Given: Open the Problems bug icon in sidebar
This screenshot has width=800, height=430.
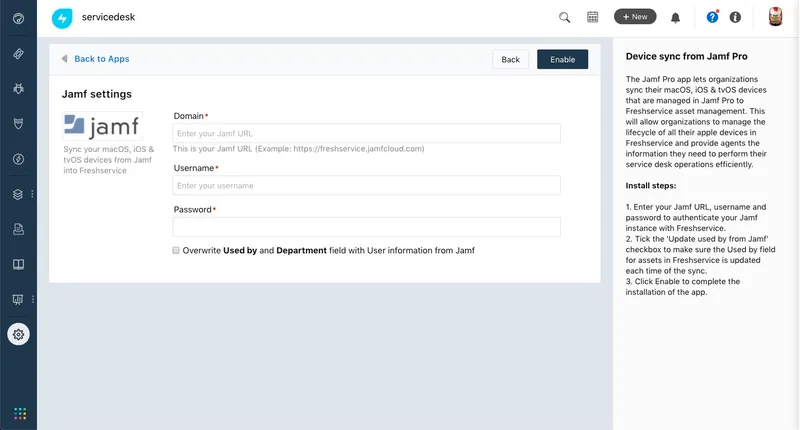Looking at the screenshot, I should (x=18, y=88).
